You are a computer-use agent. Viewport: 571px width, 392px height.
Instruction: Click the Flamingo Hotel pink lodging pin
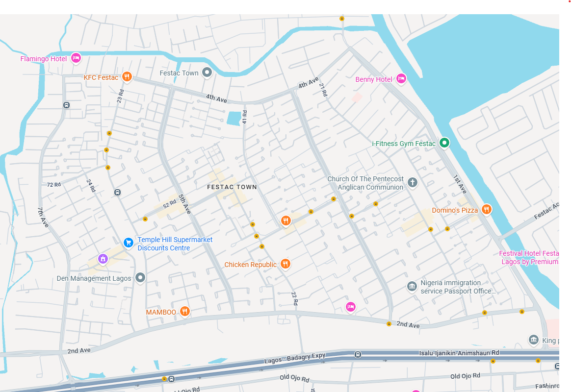click(x=76, y=58)
